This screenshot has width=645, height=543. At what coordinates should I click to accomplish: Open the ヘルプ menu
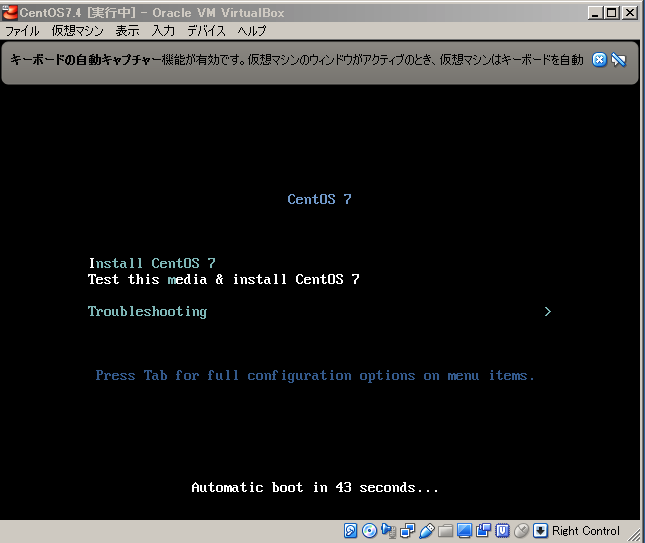[x=252, y=31]
